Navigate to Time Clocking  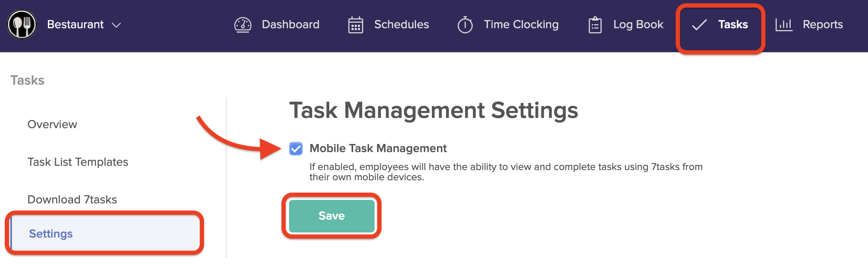pos(521,25)
